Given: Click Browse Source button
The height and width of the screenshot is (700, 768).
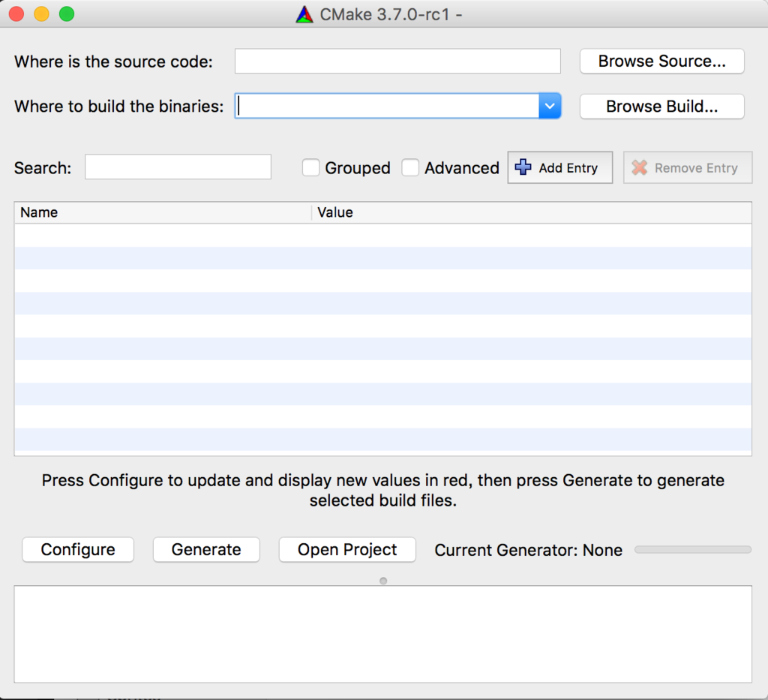Looking at the screenshot, I should click(661, 62).
